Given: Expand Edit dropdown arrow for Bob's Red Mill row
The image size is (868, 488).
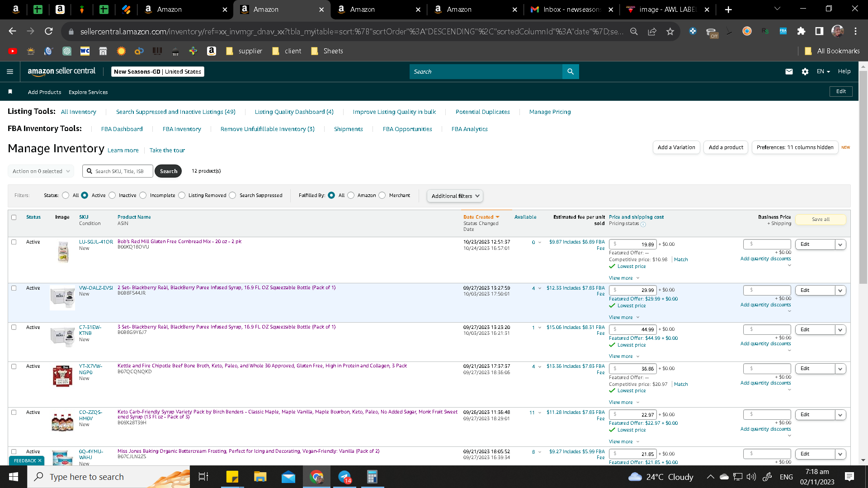Looking at the screenshot, I should 840,244.
